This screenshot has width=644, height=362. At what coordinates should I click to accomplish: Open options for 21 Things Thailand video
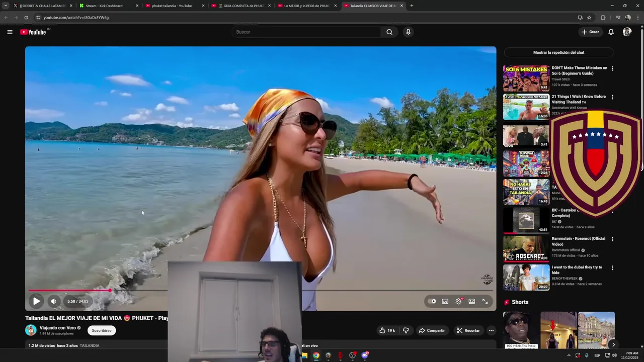pyautogui.click(x=612, y=97)
